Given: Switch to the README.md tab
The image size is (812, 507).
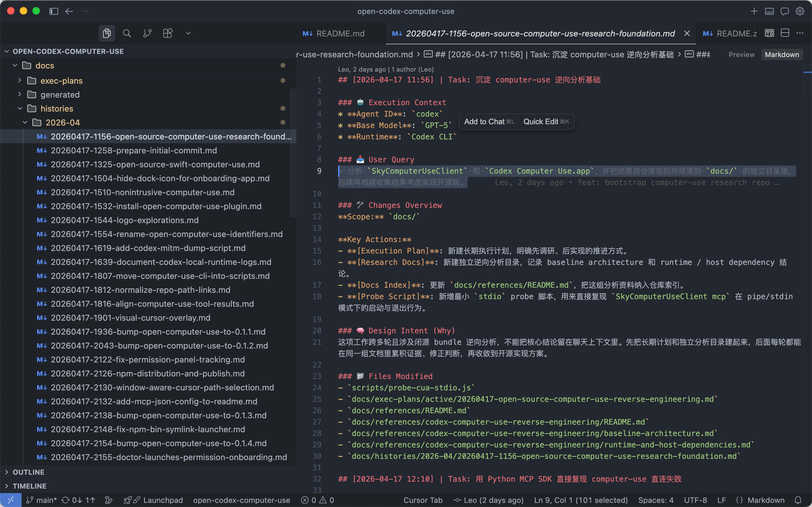Looking at the screenshot, I should (x=334, y=34).
